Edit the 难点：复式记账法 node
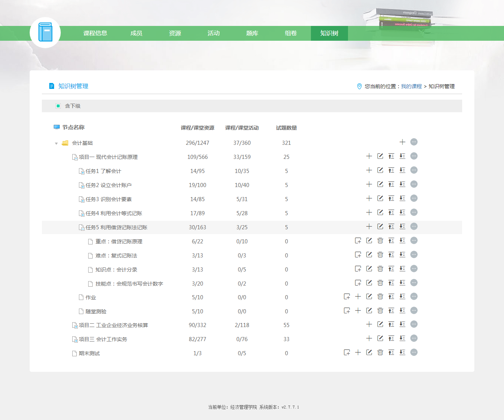 click(x=369, y=254)
